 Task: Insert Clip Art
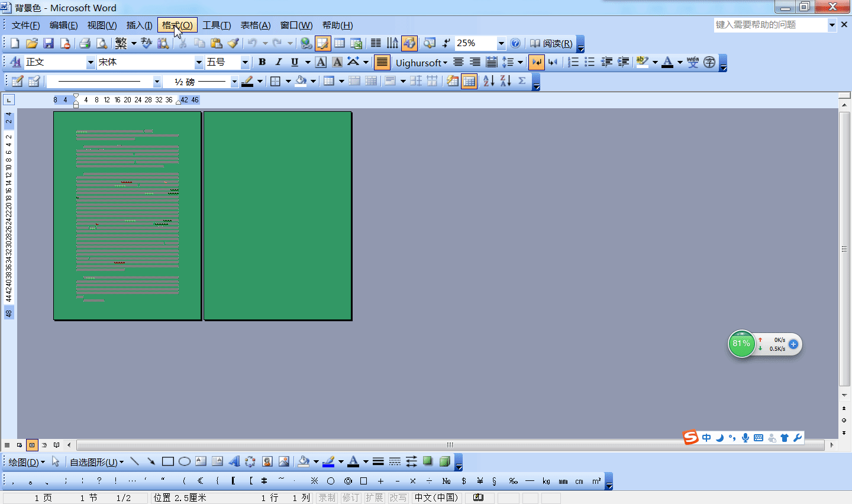pos(267,461)
